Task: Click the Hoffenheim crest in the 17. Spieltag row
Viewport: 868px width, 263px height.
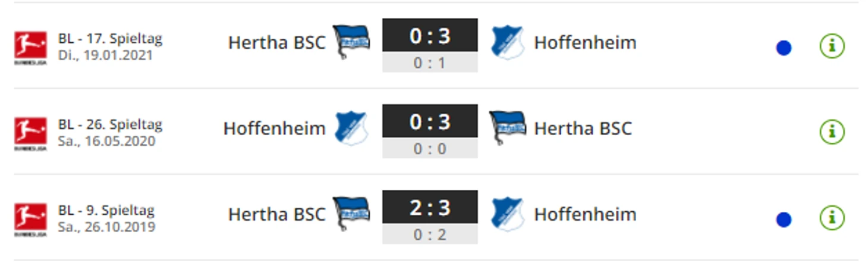Action: point(507,42)
